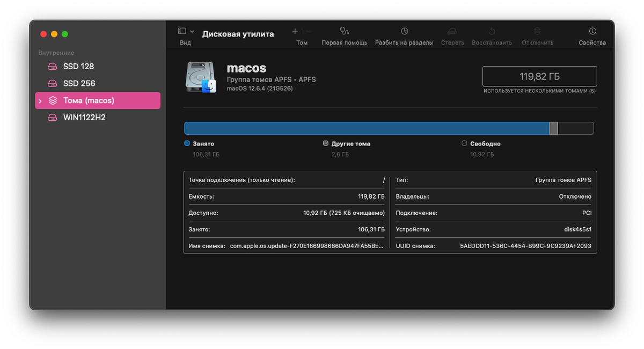Screen dimensions: 644x349
Task: Click the gray 'Другие тома' legend swatch
Action: point(326,143)
